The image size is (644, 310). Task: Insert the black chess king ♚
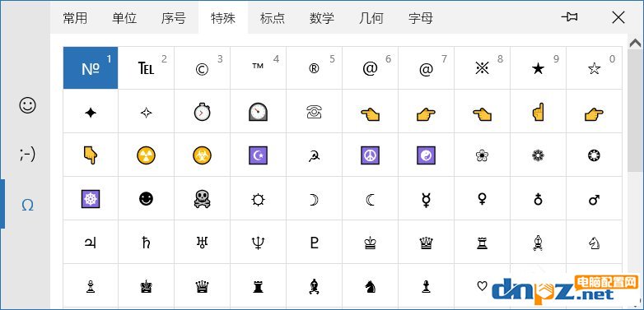[x=147, y=286]
